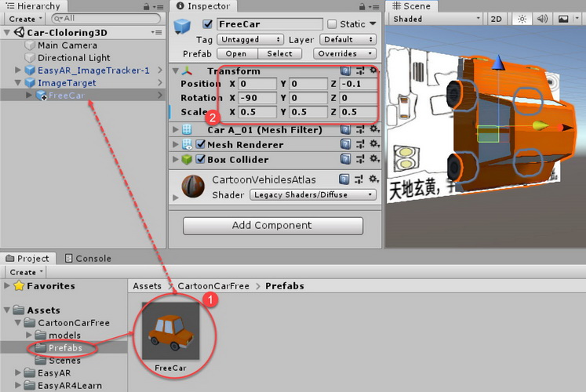This screenshot has height=392, width=586.
Task: Open Hierarchy panel context menu icon
Action: coord(159,7)
